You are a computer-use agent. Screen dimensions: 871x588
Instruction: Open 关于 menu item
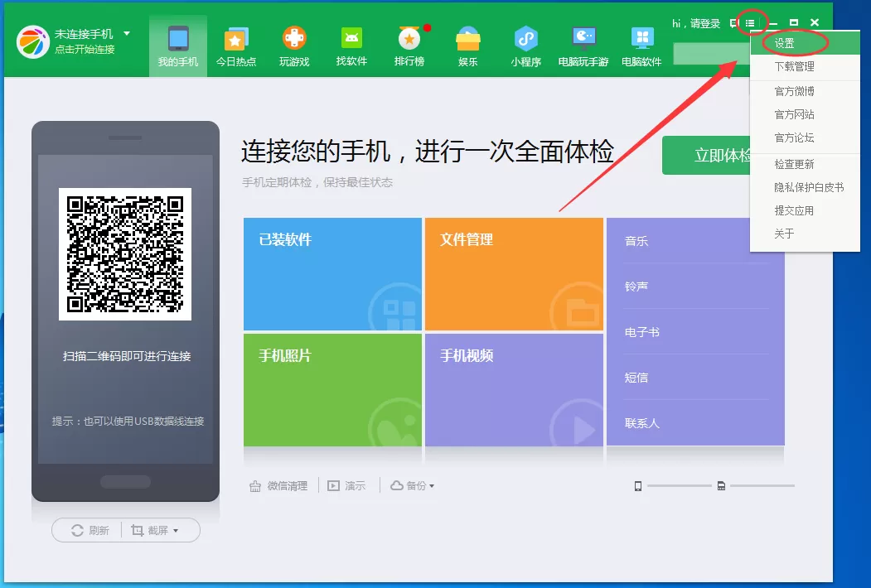[805, 234]
